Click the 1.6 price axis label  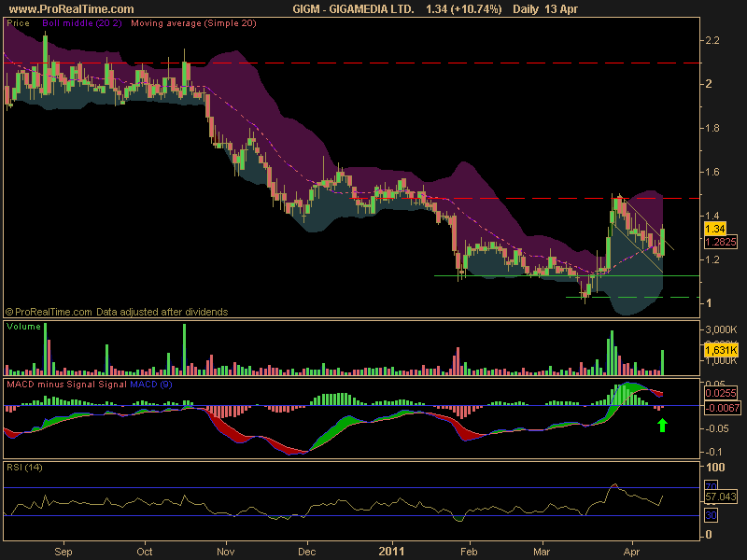[x=712, y=172]
